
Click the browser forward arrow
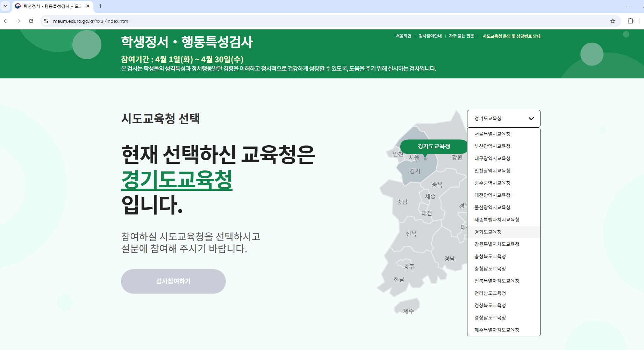pos(19,21)
